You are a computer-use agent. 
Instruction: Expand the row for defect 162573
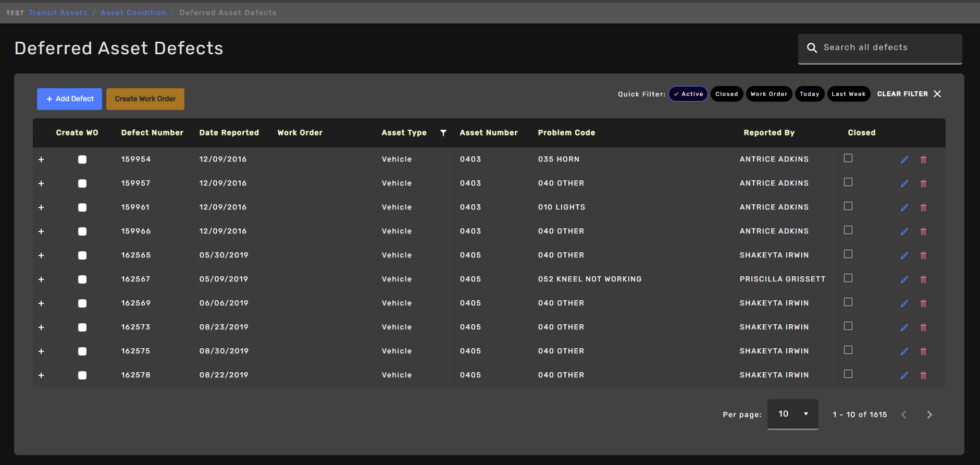pos(41,327)
